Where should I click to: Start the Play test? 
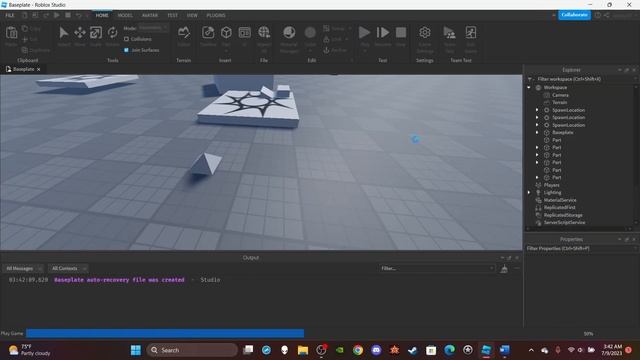(364, 32)
